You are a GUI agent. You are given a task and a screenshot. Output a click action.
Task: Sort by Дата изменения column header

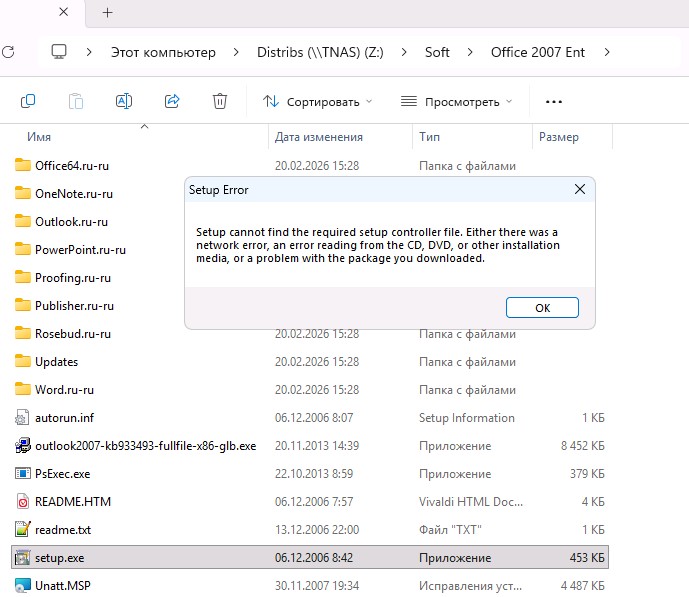click(319, 137)
